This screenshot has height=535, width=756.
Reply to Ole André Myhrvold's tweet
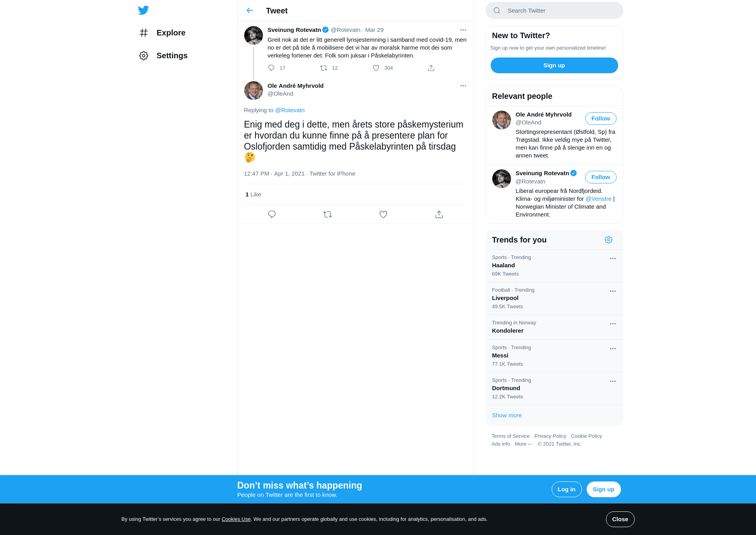click(x=272, y=215)
